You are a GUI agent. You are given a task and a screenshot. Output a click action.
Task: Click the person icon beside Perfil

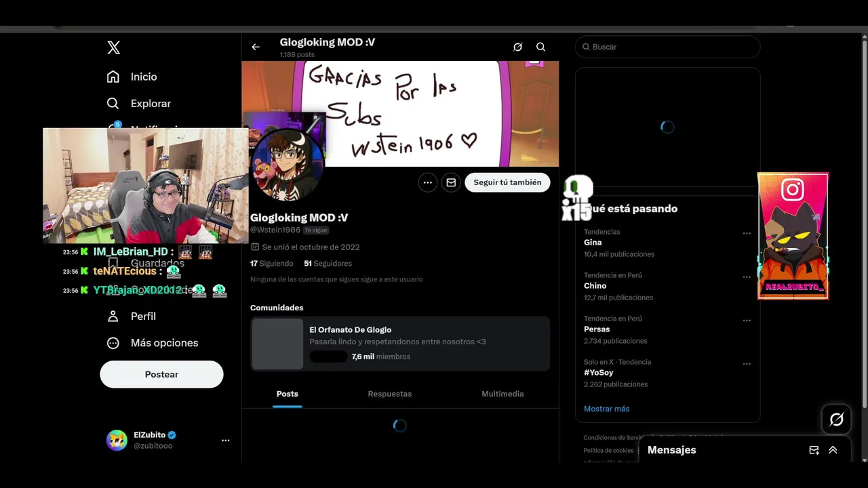click(x=113, y=316)
